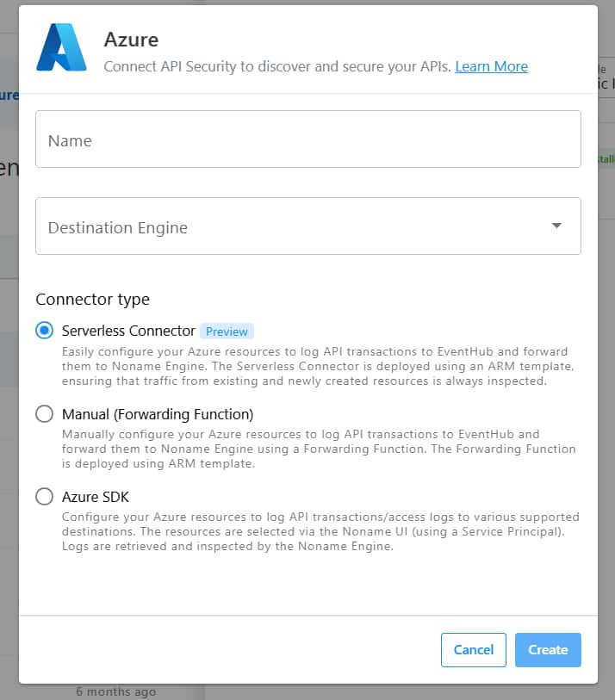Click the "Connect API Security" subtitle text

(x=276, y=66)
